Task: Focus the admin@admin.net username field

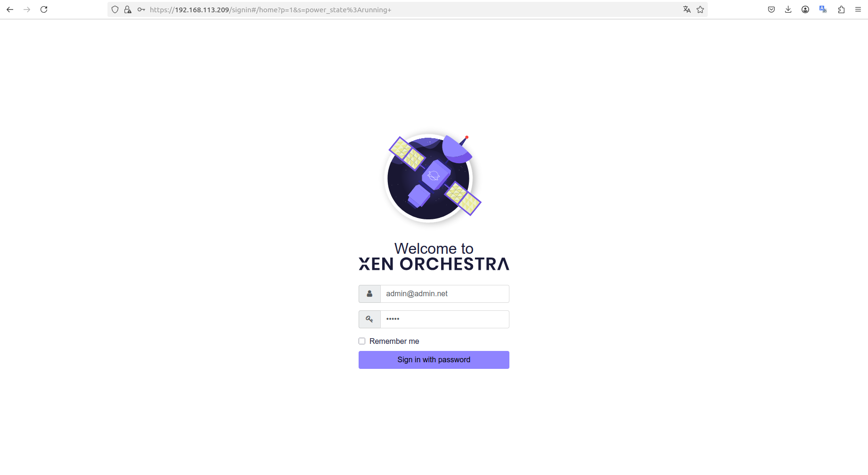Action: [444, 294]
